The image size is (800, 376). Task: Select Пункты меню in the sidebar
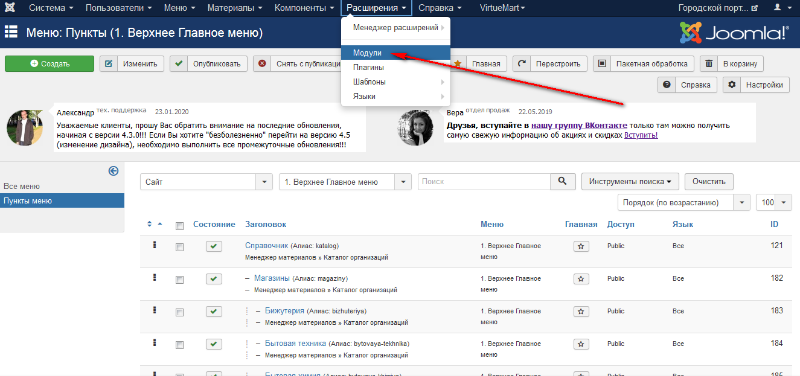62,200
